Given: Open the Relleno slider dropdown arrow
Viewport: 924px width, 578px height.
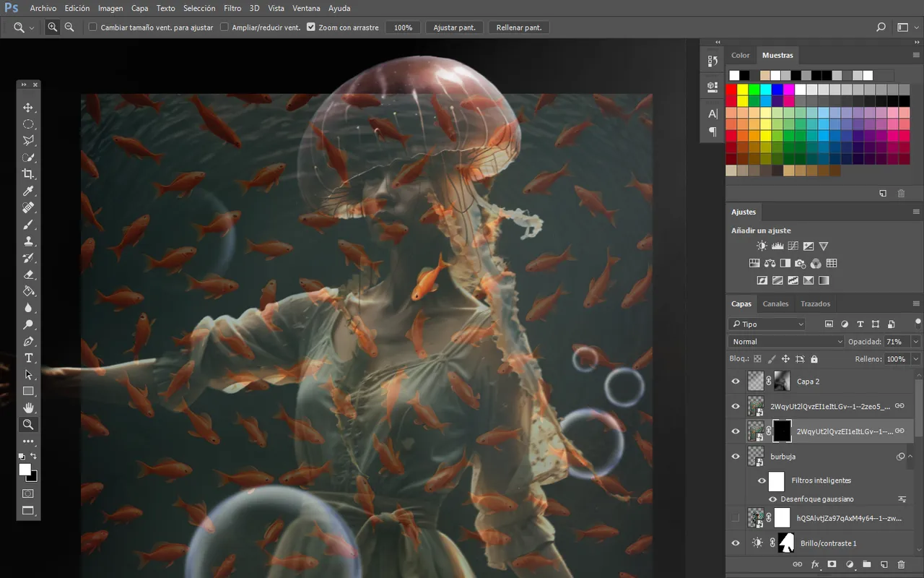Looking at the screenshot, I should [x=916, y=359].
